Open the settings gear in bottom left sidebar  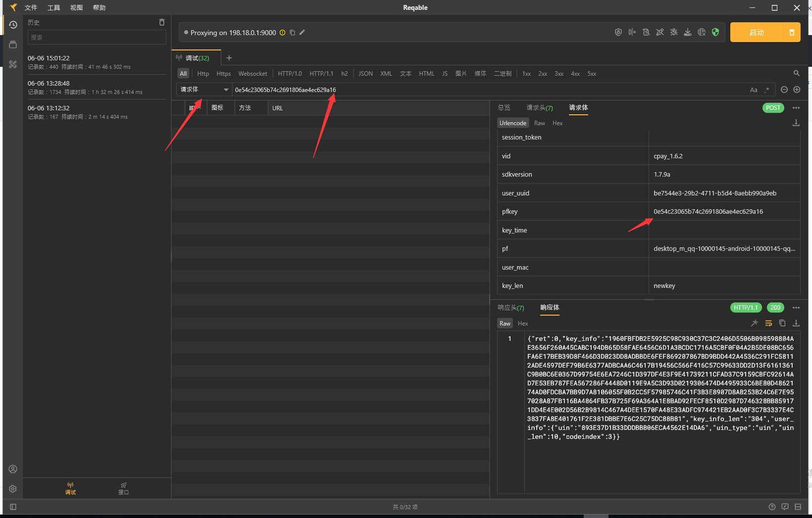[13, 489]
